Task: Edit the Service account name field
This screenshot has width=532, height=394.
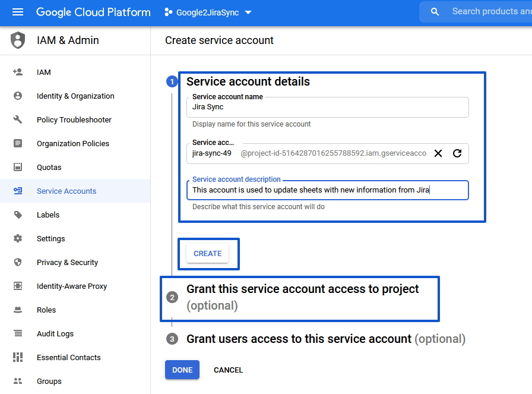Action: 327,108
